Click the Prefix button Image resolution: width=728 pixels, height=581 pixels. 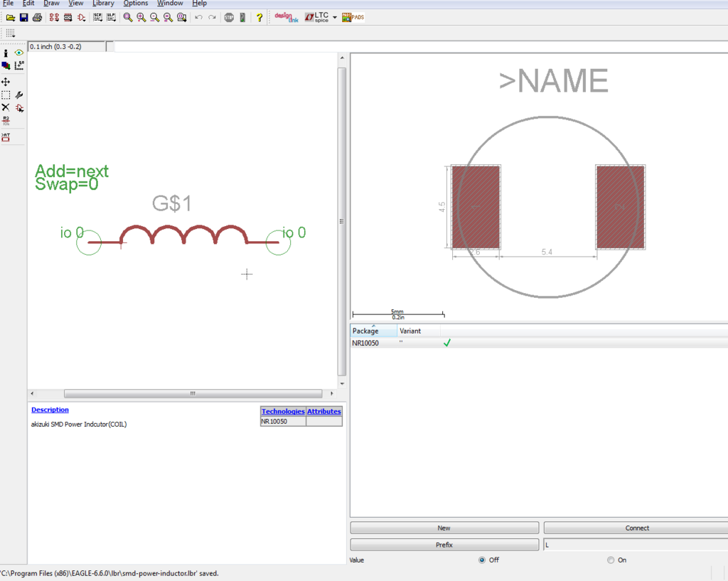click(x=444, y=545)
